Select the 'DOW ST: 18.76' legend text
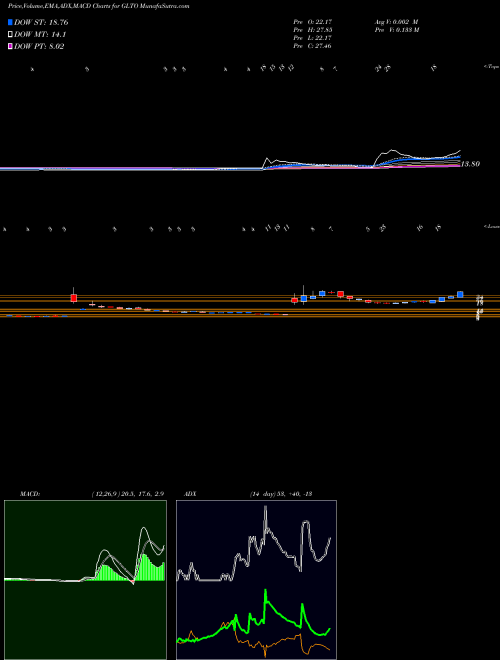This screenshot has width=500, height=660. point(41,22)
